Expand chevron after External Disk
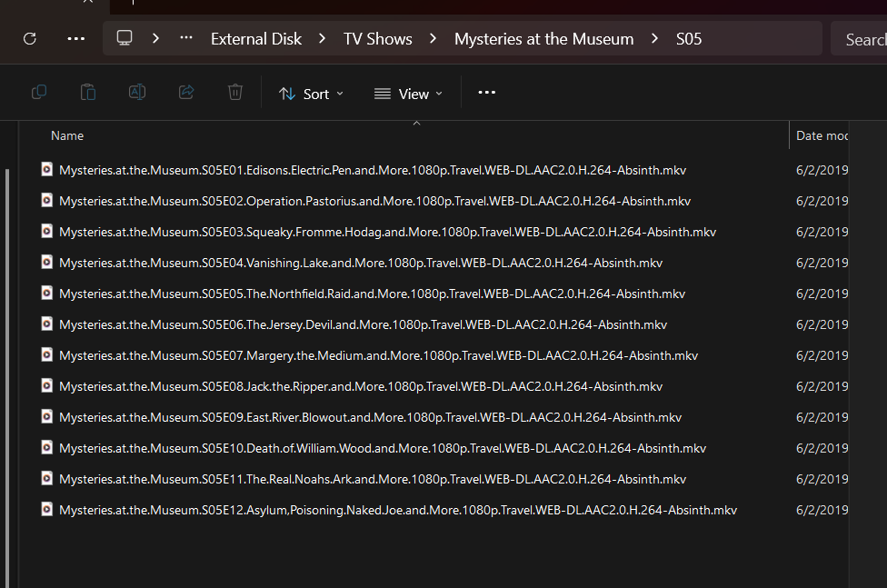Viewport: 887px width, 588px height. pos(322,38)
